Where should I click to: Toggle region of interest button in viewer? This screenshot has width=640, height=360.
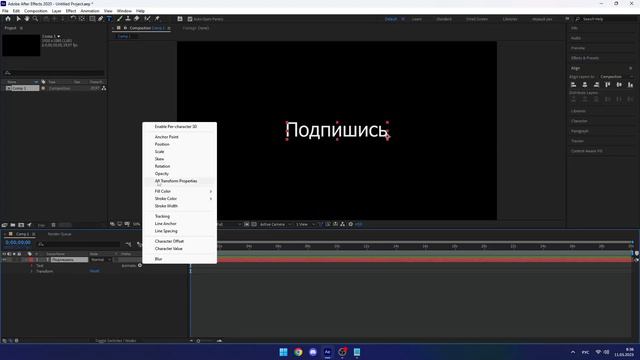247,224
